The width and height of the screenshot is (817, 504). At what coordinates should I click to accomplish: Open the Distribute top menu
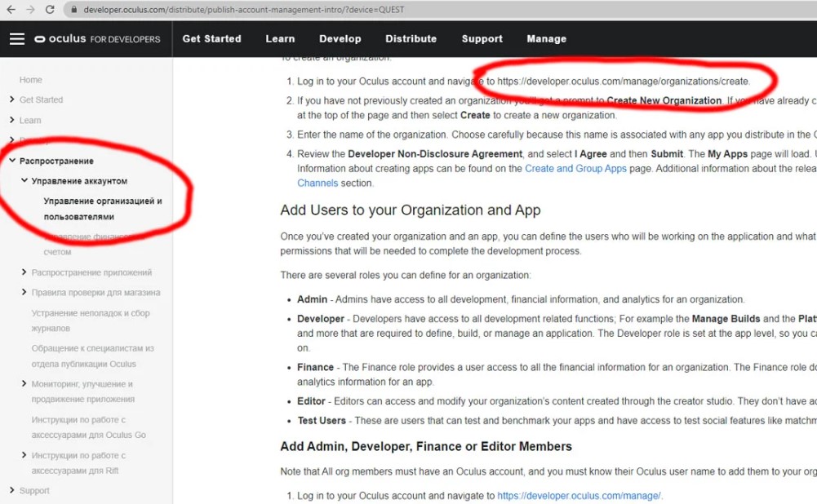(411, 39)
